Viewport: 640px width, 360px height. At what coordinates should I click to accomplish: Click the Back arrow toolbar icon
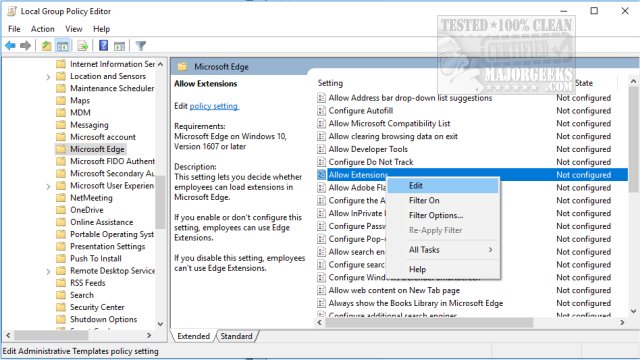(10, 46)
